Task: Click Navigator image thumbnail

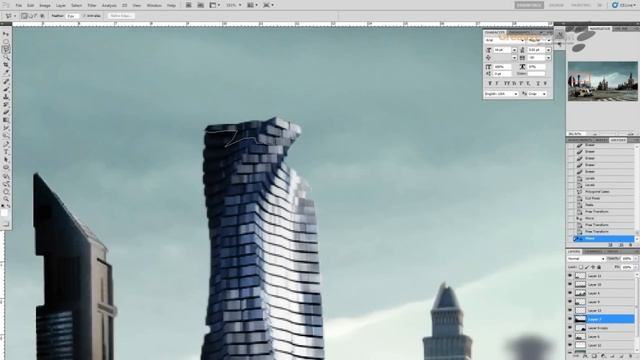Action: tap(602, 81)
